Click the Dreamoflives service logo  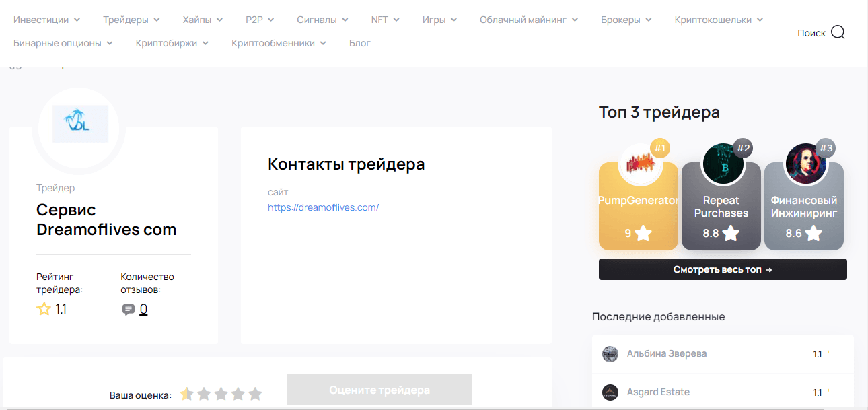(x=79, y=123)
